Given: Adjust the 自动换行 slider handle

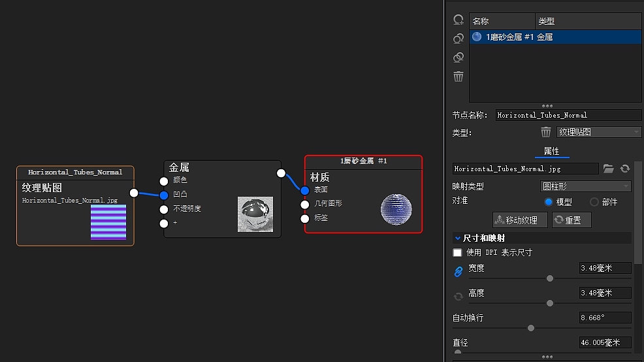Looking at the screenshot, I should [x=531, y=328].
